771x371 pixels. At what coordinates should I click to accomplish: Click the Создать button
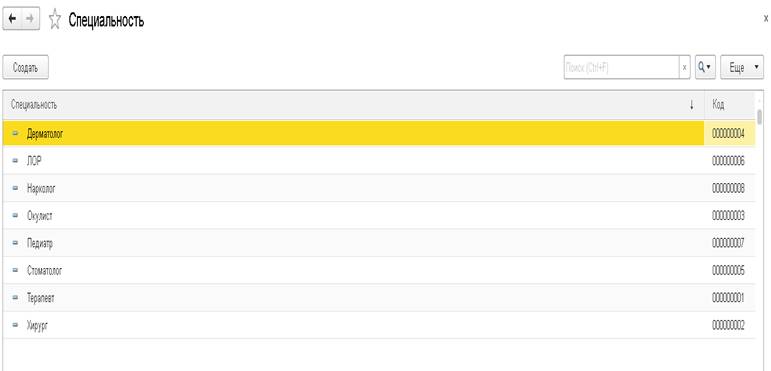(26, 67)
